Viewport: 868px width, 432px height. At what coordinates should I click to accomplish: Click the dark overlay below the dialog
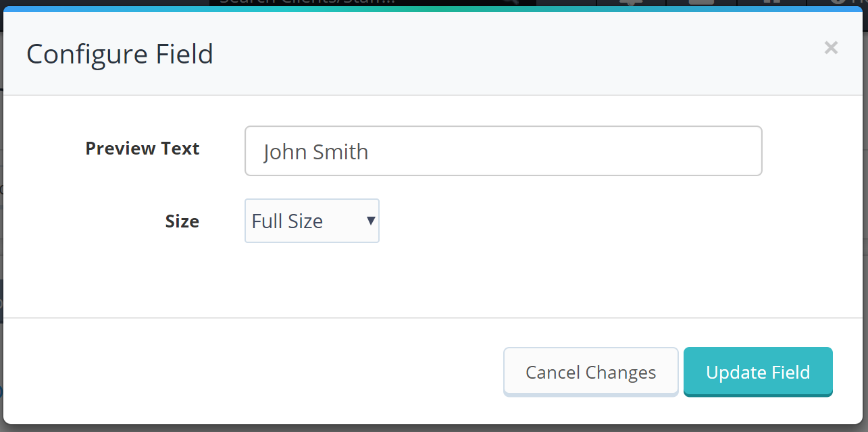tap(434, 428)
